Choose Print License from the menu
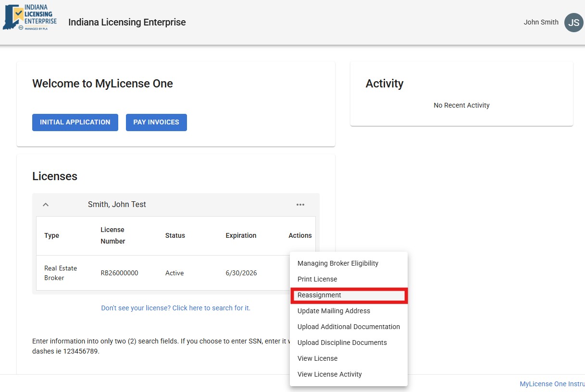The width and height of the screenshot is (585, 392). click(x=317, y=279)
